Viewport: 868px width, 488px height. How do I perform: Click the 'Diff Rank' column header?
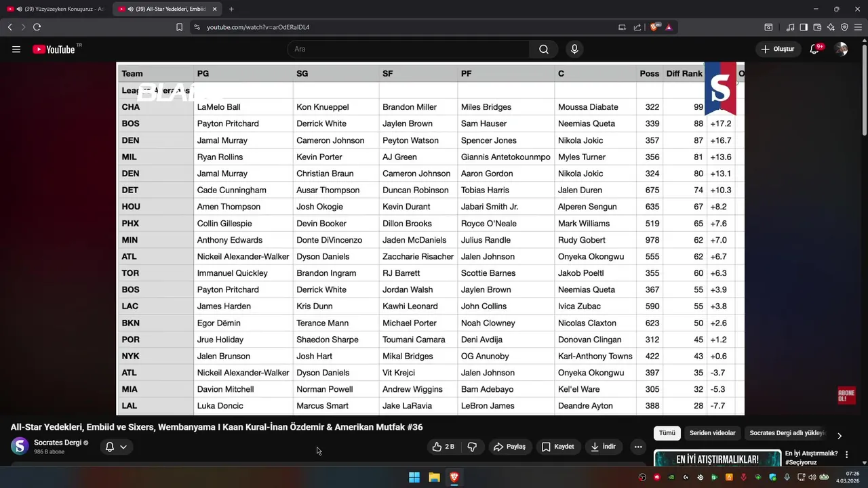tap(684, 74)
